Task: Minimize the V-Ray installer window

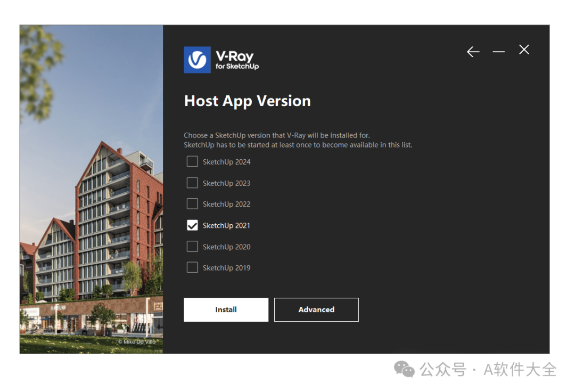Action: point(498,52)
